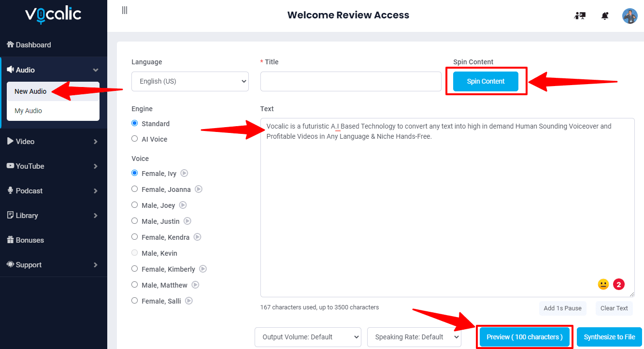Open the Language dropdown
Image resolution: width=644 pixels, height=349 pixels.
tap(190, 81)
